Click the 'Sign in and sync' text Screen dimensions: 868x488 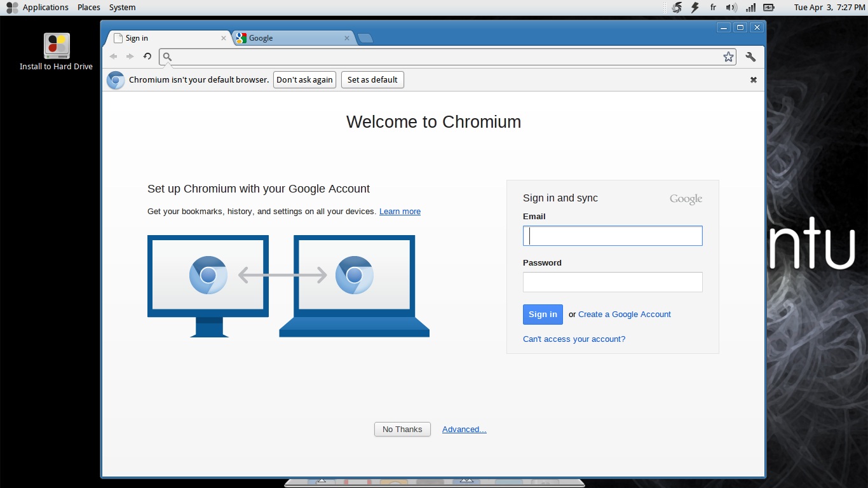click(x=560, y=198)
